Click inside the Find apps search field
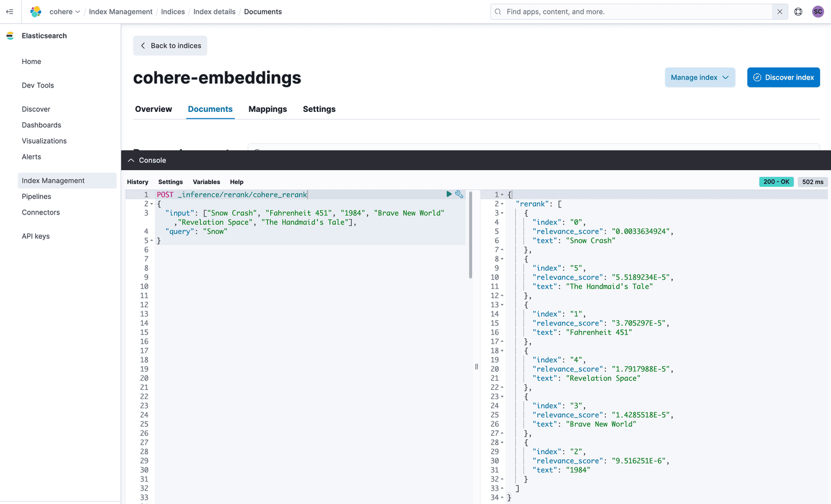 tap(606, 11)
